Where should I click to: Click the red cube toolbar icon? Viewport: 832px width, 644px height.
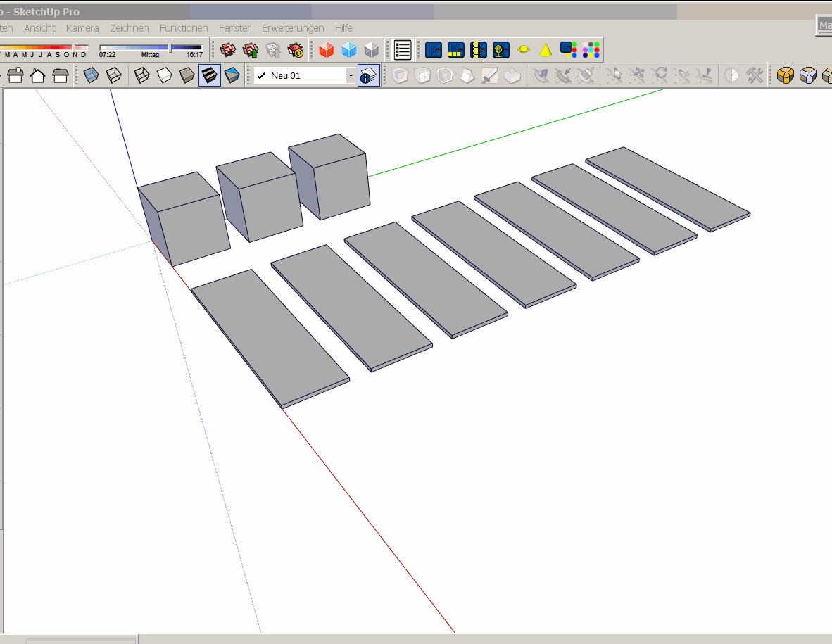pyautogui.click(x=326, y=50)
